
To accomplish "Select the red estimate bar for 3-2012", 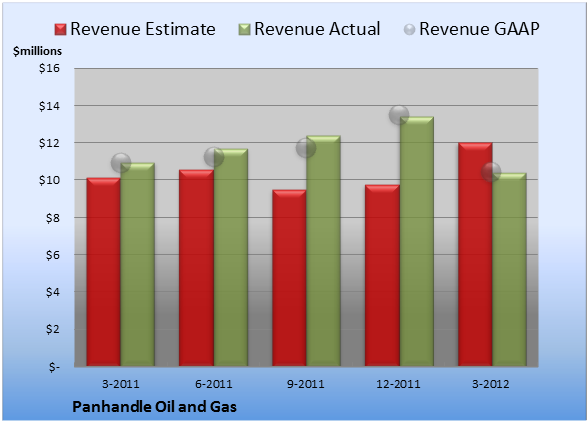I will 475,254.
